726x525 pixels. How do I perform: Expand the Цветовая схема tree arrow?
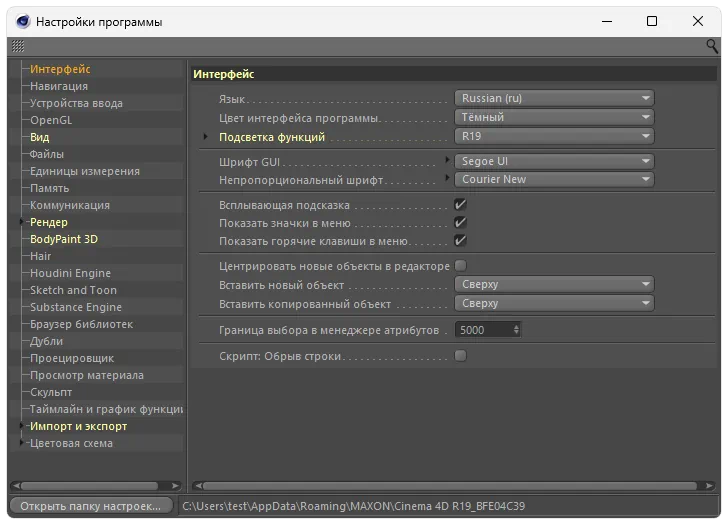click(x=21, y=443)
